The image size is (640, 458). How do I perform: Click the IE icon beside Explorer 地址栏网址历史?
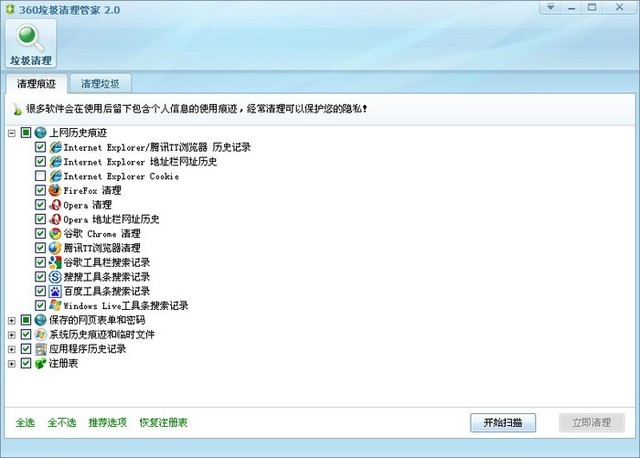[55, 162]
